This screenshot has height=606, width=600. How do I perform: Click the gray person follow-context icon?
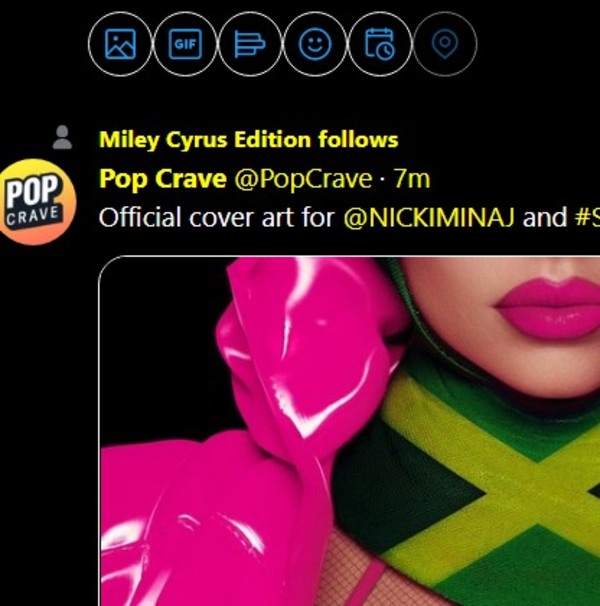(62, 138)
